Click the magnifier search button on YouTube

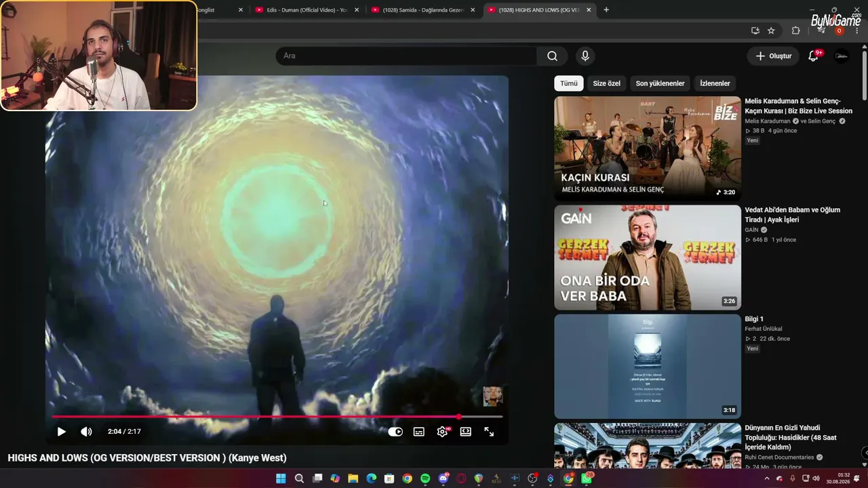(553, 56)
